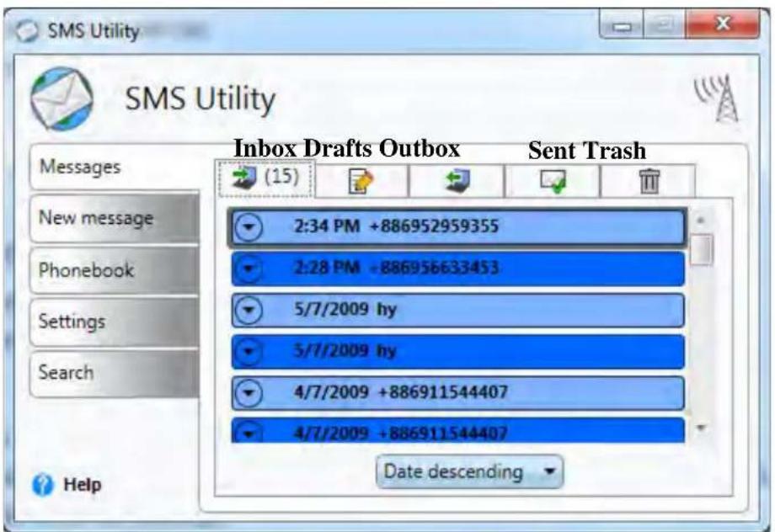Image resolution: width=775 pixels, height=532 pixels.
Task: Expand the second darker 5/7/2009 hy message
Action: (249, 351)
